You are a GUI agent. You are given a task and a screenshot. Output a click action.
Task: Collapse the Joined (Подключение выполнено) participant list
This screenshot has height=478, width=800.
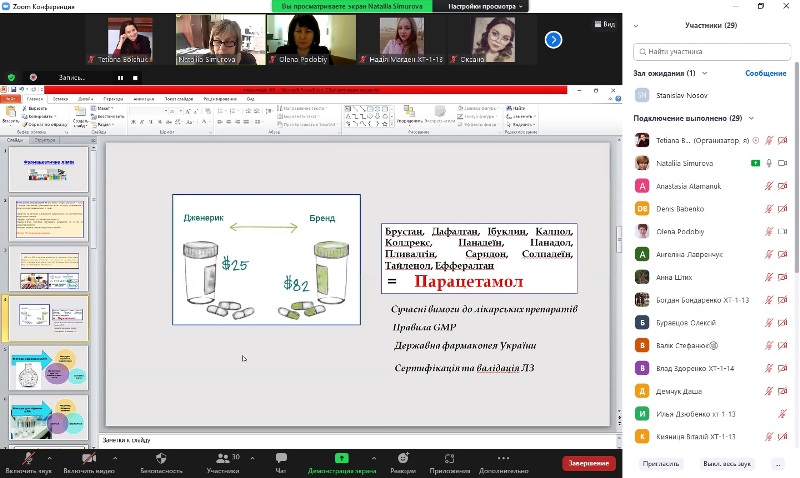point(750,118)
